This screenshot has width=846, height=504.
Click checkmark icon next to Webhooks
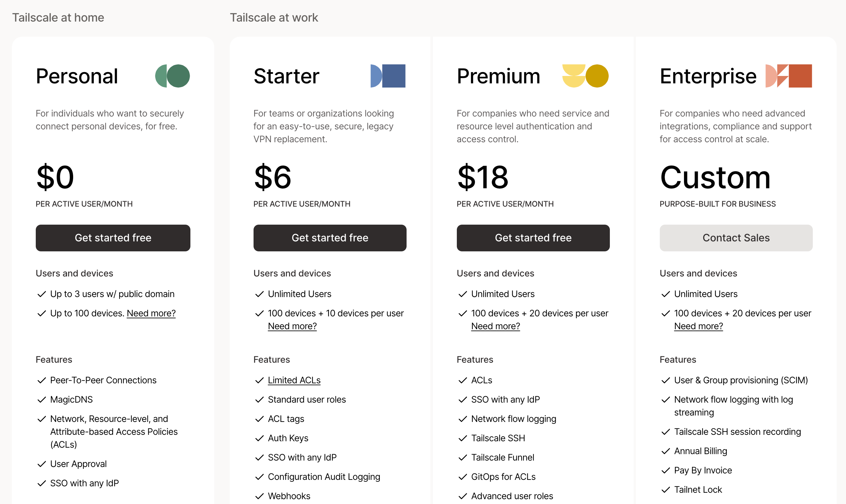pyautogui.click(x=259, y=496)
